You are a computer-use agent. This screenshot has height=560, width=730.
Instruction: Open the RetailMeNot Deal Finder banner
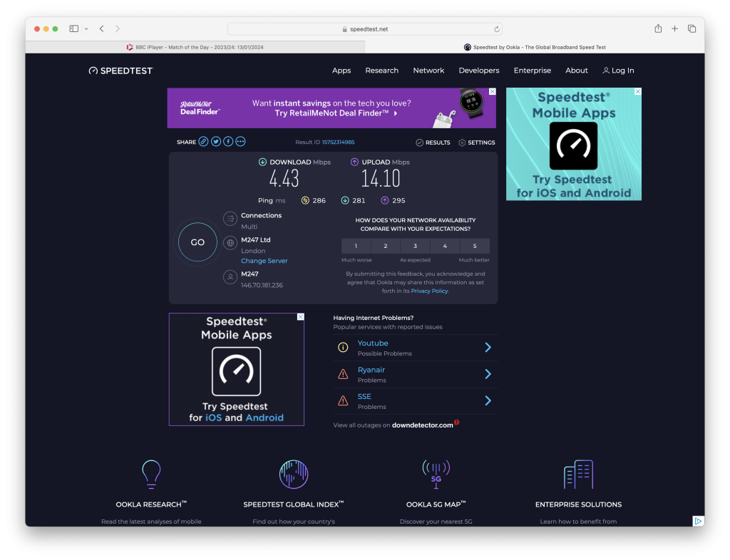click(x=331, y=108)
